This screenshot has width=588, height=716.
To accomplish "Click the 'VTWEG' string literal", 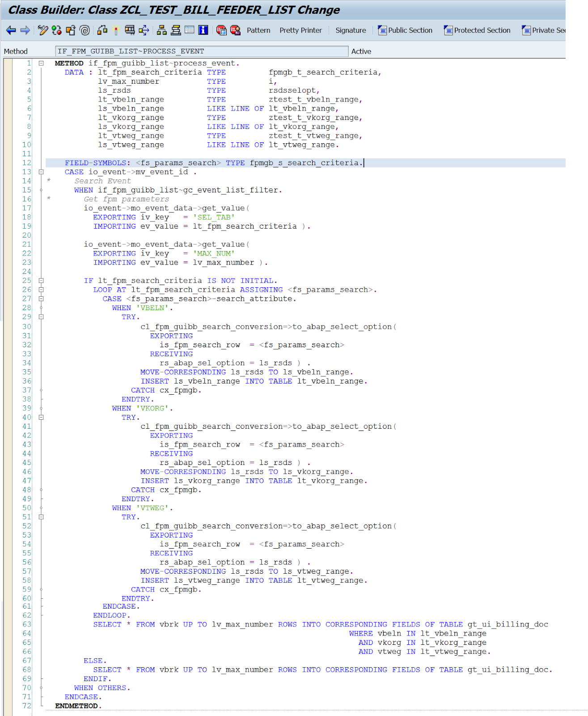I will point(152,508).
